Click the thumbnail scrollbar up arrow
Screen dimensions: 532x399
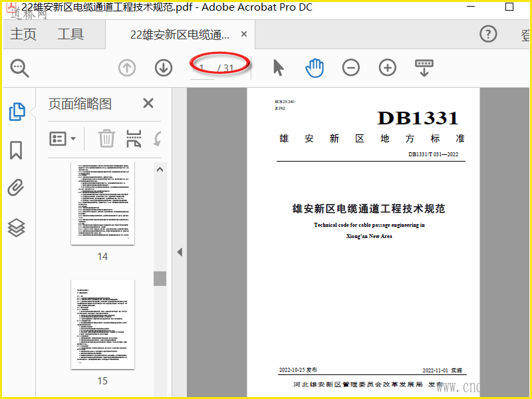pyautogui.click(x=160, y=170)
